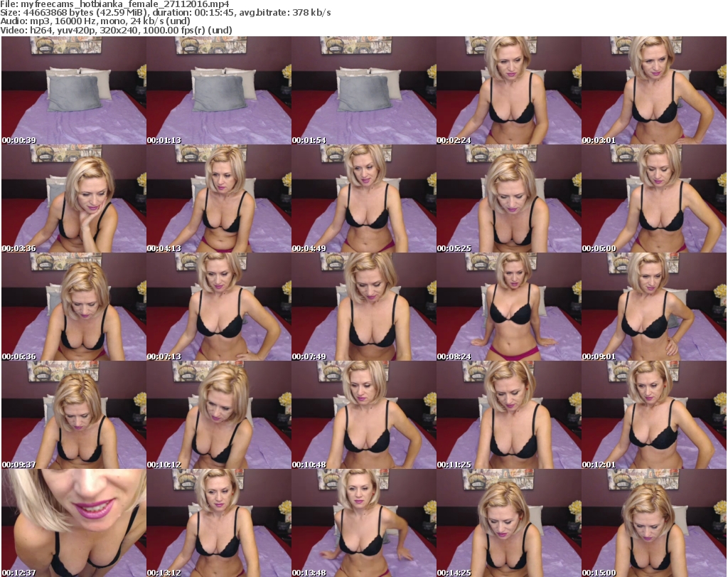Open the last thumbnail at 00:15:00
This screenshot has height=577, width=728.
[653, 523]
